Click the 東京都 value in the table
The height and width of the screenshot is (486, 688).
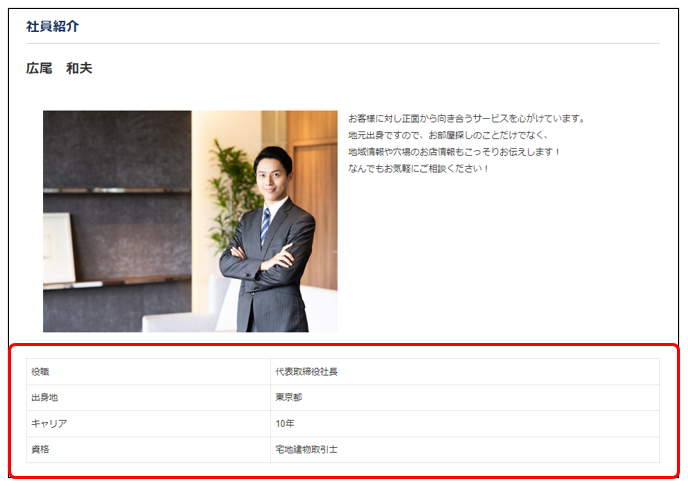pos(289,398)
